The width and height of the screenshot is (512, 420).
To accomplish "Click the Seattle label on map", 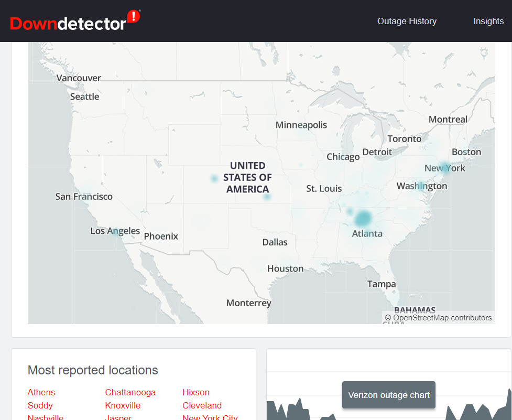I will pyautogui.click(x=84, y=96).
